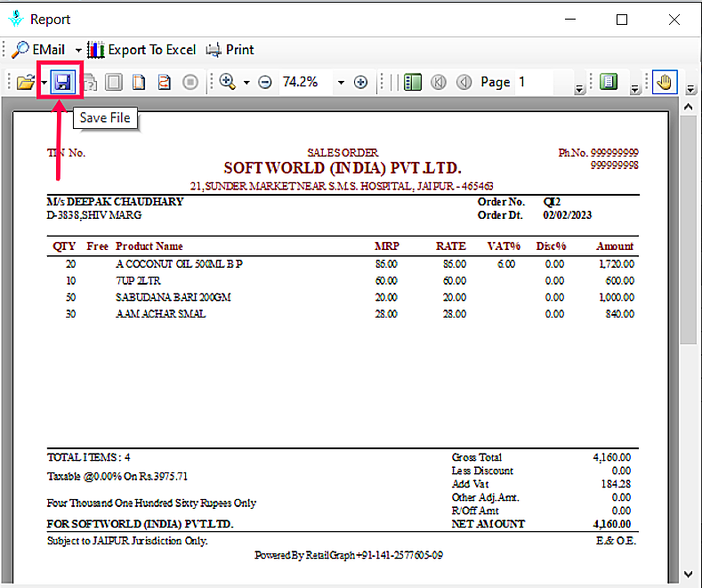Go to the first page
702x588 pixels.
(439, 83)
